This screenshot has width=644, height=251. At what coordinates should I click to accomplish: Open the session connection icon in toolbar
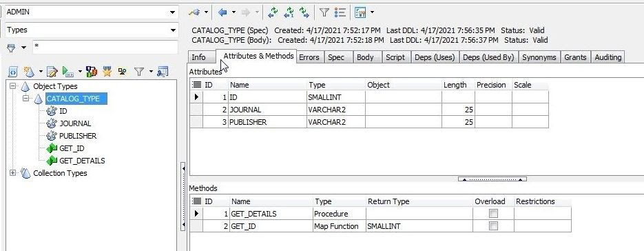[x=195, y=12]
